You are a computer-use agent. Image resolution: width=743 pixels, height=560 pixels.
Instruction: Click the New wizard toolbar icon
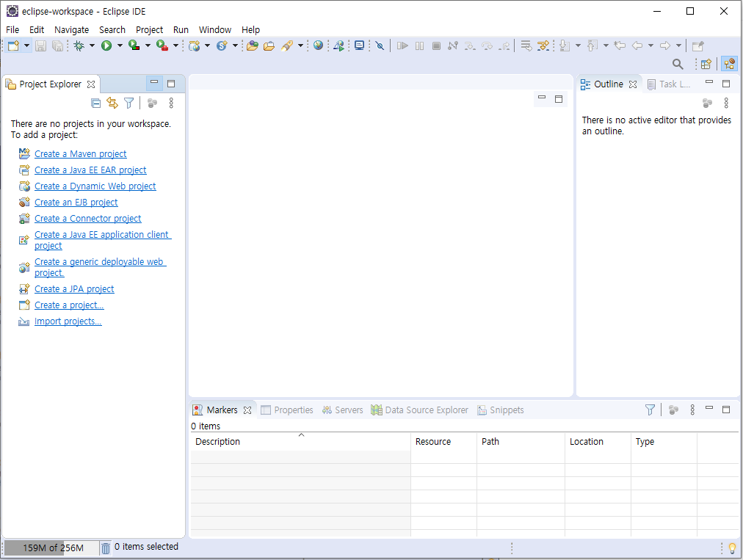[13, 46]
